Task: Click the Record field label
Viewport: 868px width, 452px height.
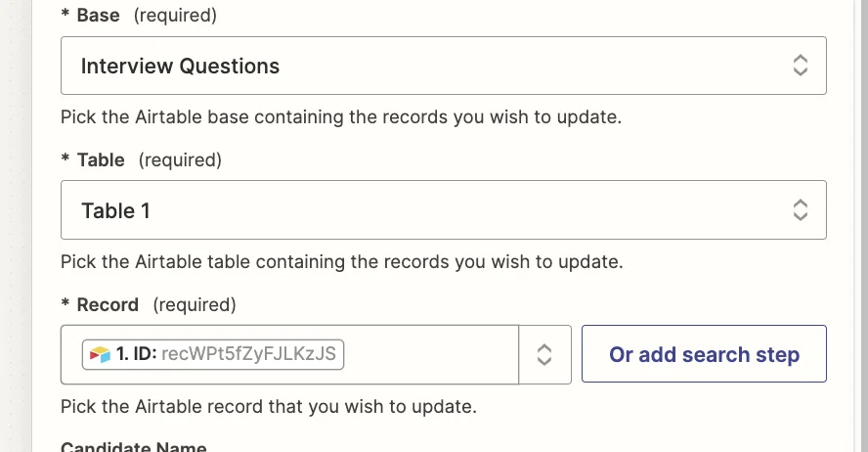Action: tap(108, 304)
